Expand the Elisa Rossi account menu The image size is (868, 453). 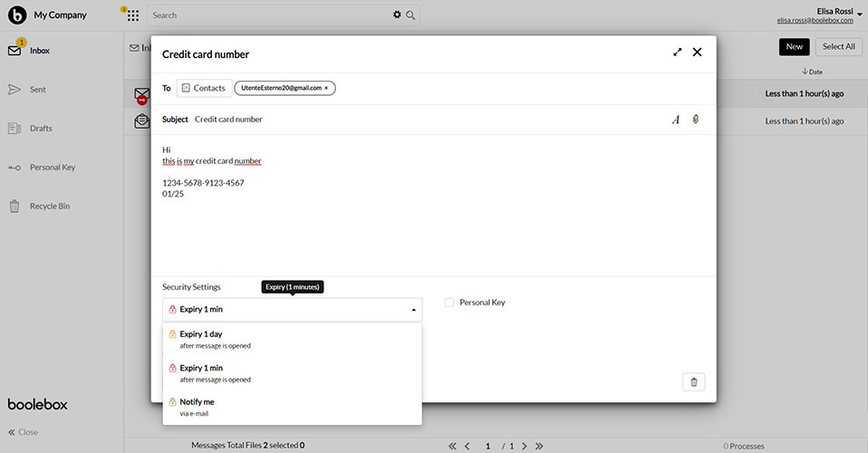point(859,14)
